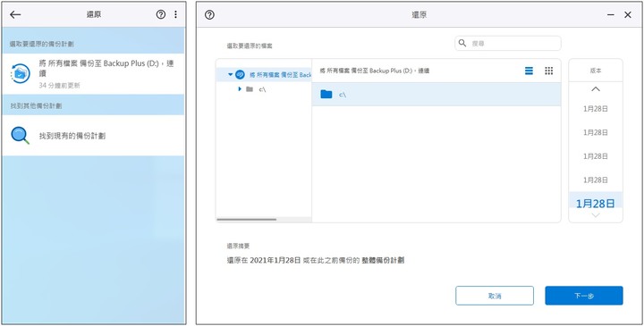Image resolution: width=644 pixels, height=326 pixels.
Task: Expand the c:\ tree node
Action: (240, 89)
